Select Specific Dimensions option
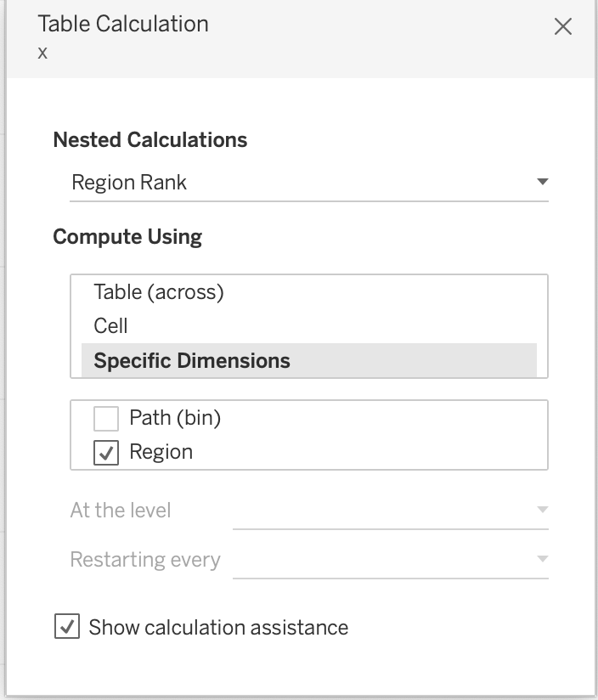 [192, 360]
